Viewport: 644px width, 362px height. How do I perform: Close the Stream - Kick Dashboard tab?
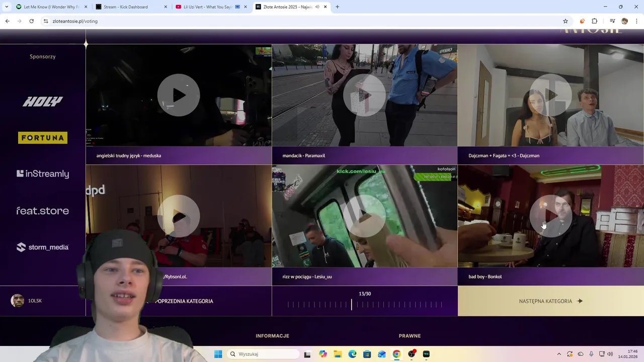pos(166,7)
